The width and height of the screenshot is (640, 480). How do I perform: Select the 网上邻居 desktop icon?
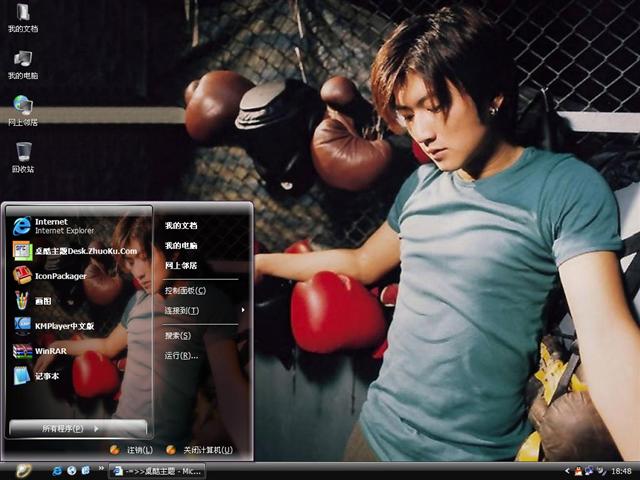click(23, 111)
